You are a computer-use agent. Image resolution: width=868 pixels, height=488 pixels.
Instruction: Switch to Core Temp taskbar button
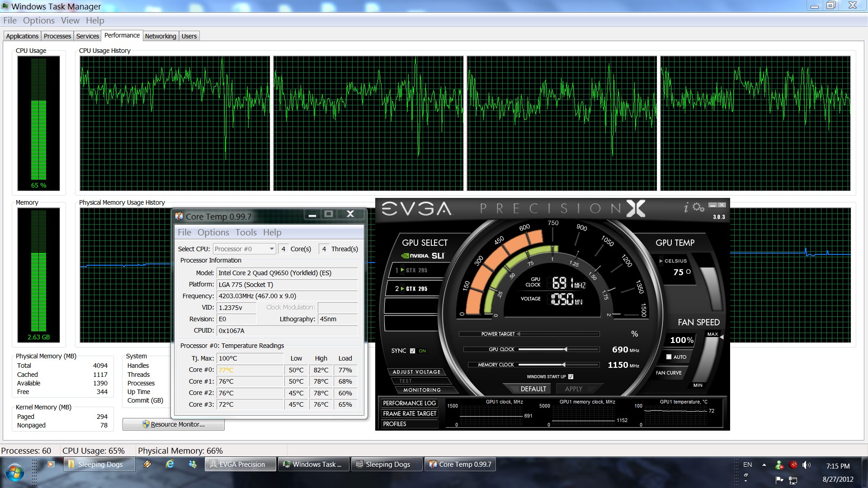pos(460,464)
